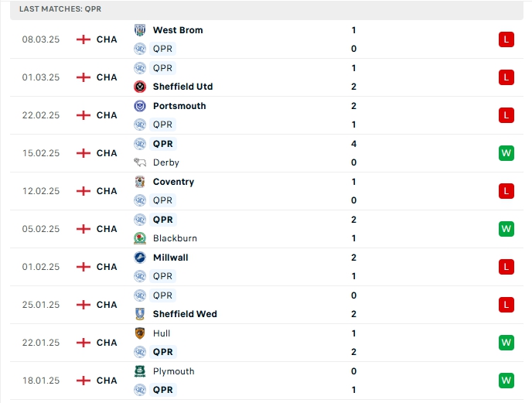Click the Plymouth club crest

(140, 371)
